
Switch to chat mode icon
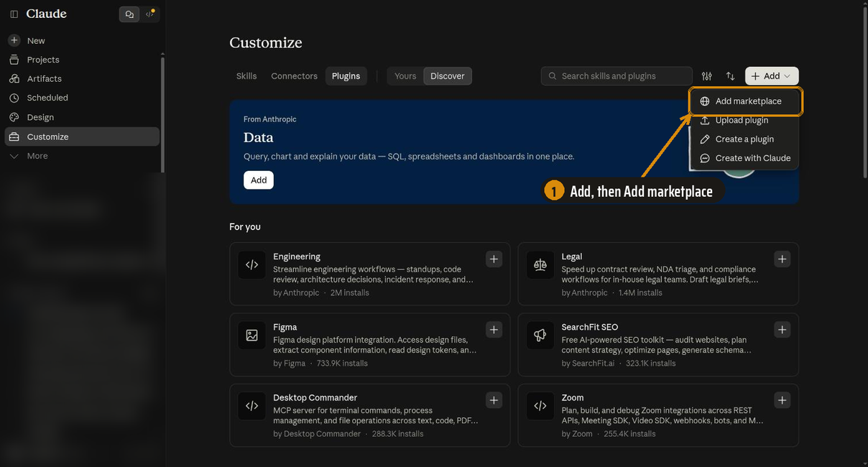[x=129, y=14]
